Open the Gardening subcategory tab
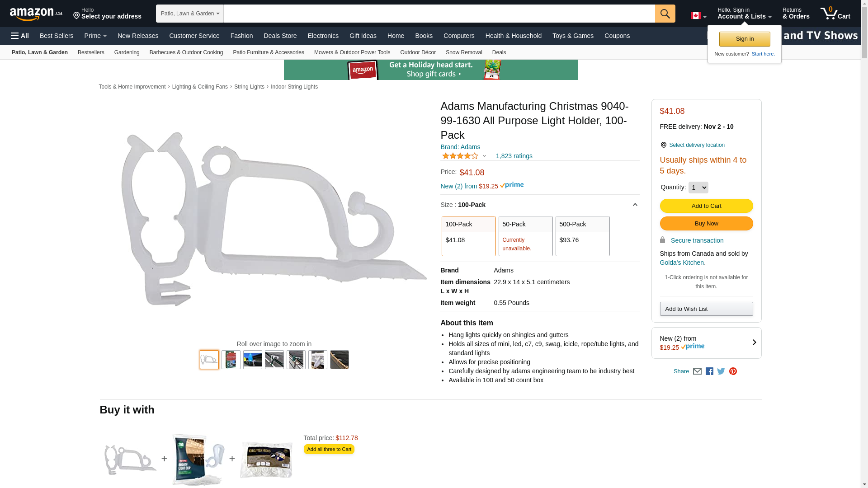The image size is (868, 488). [x=127, y=52]
